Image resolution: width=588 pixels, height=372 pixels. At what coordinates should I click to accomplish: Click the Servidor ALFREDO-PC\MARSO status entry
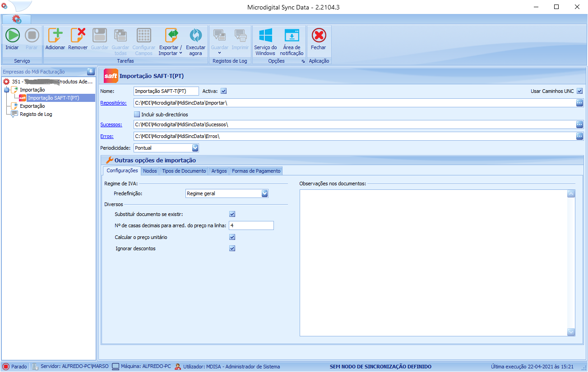pyautogui.click(x=71, y=367)
